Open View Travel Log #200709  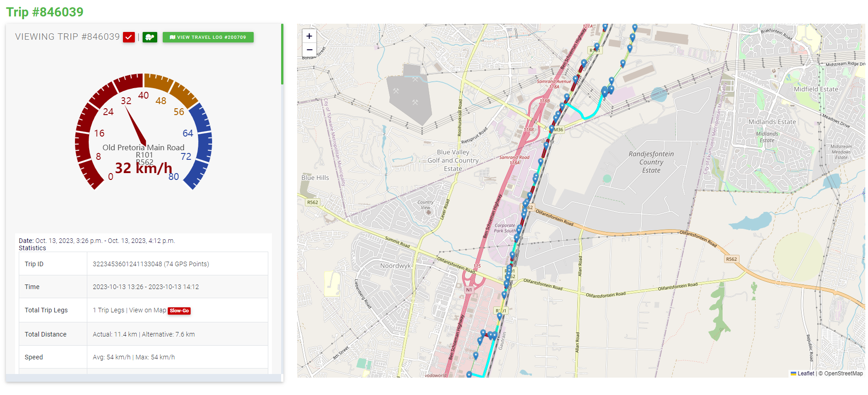[208, 37]
